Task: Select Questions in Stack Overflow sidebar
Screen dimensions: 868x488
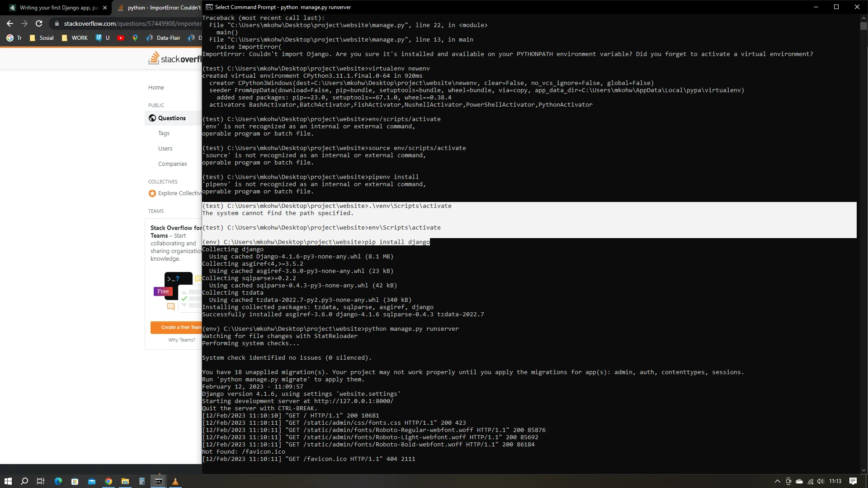Action: 172,118
